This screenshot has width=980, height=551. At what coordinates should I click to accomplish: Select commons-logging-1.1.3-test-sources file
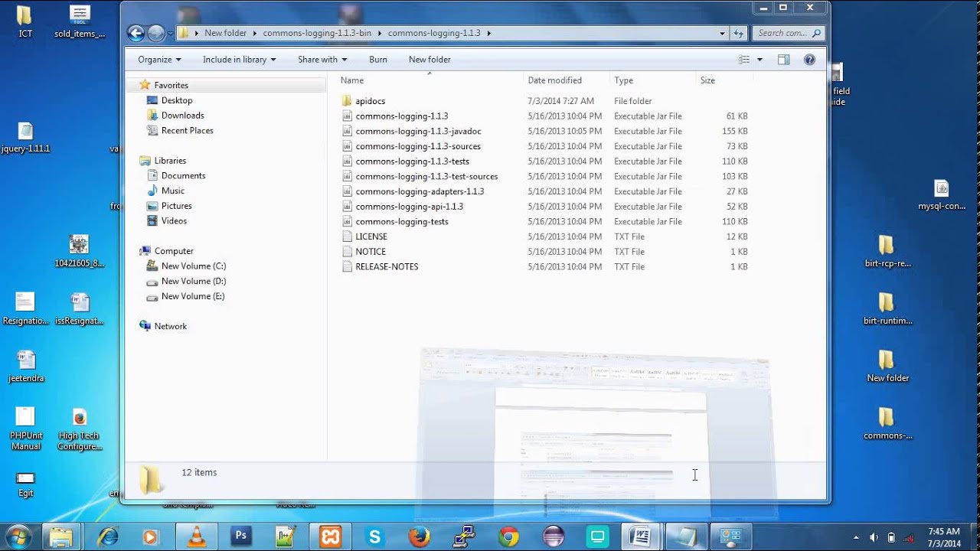tap(426, 177)
